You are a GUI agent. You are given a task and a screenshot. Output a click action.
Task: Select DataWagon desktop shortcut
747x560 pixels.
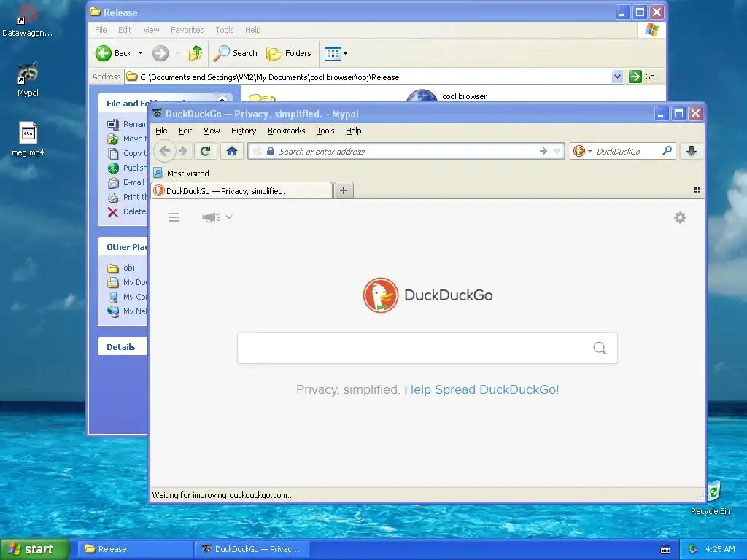coord(27,20)
